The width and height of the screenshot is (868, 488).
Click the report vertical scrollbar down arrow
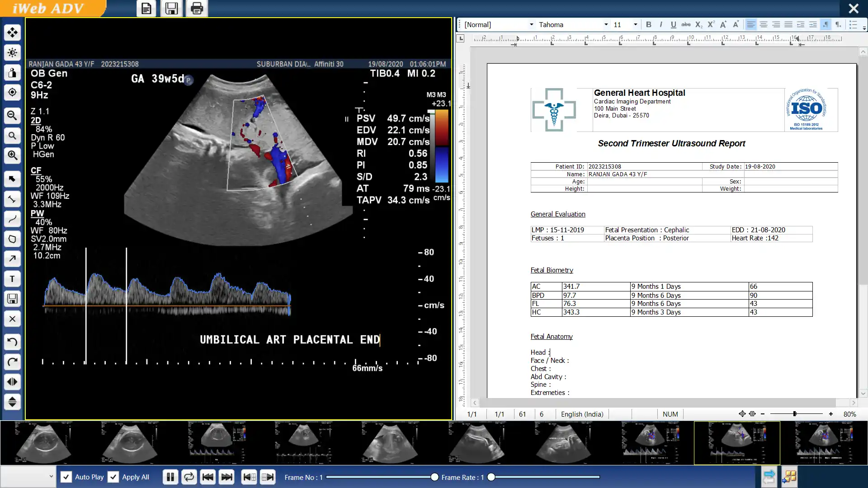coord(863,394)
